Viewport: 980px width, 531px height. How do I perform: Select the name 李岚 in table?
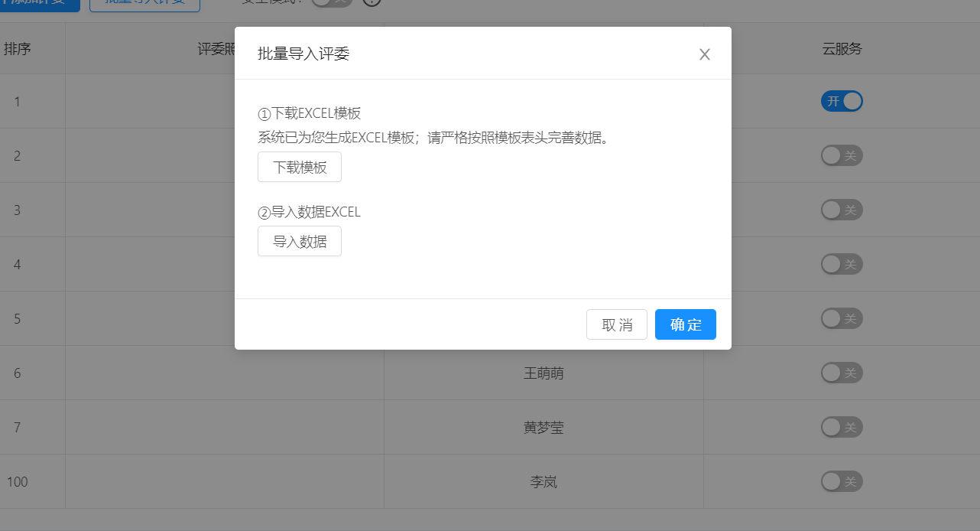click(544, 482)
